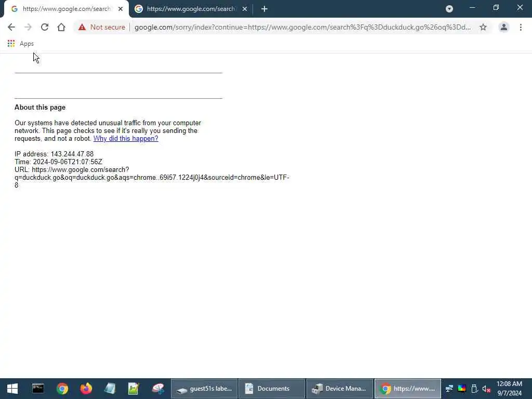Switch to Device Manager taskbar window
The height and width of the screenshot is (399, 532).
tap(340, 389)
